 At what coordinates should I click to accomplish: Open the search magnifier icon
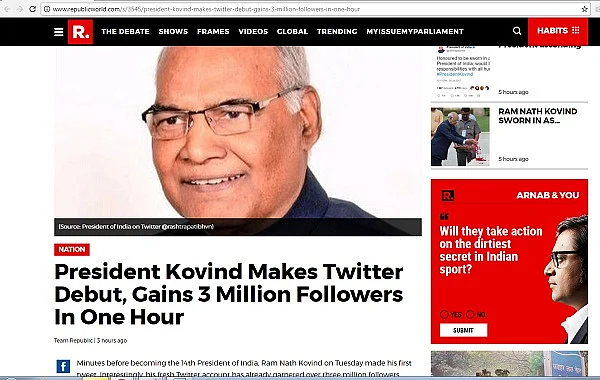point(517,31)
